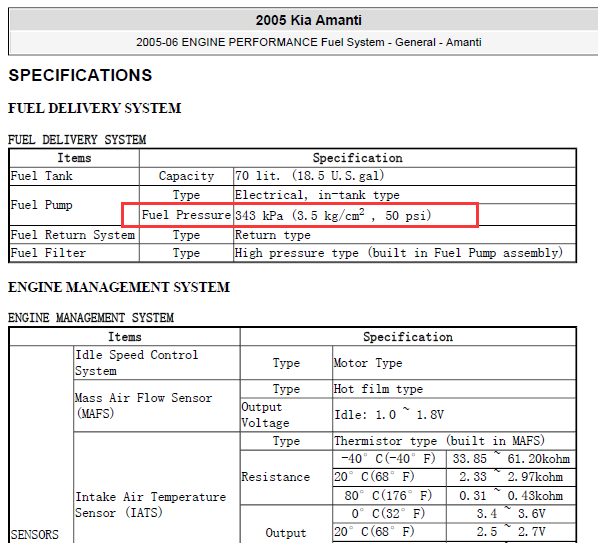Click the bold 'FUEL DELIVERY SYSTEM' heading
Image resolution: width=598 pixels, height=543 pixels.
[95, 108]
